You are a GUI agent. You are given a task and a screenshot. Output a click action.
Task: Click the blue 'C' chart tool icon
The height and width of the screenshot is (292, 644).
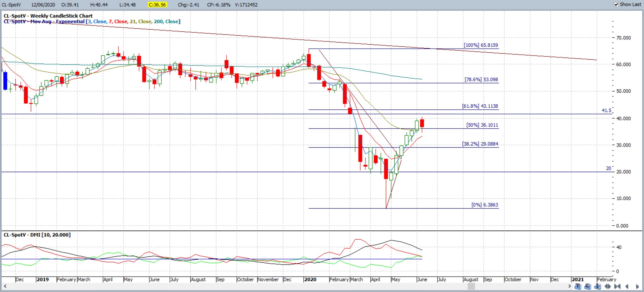tap(588, 286)
